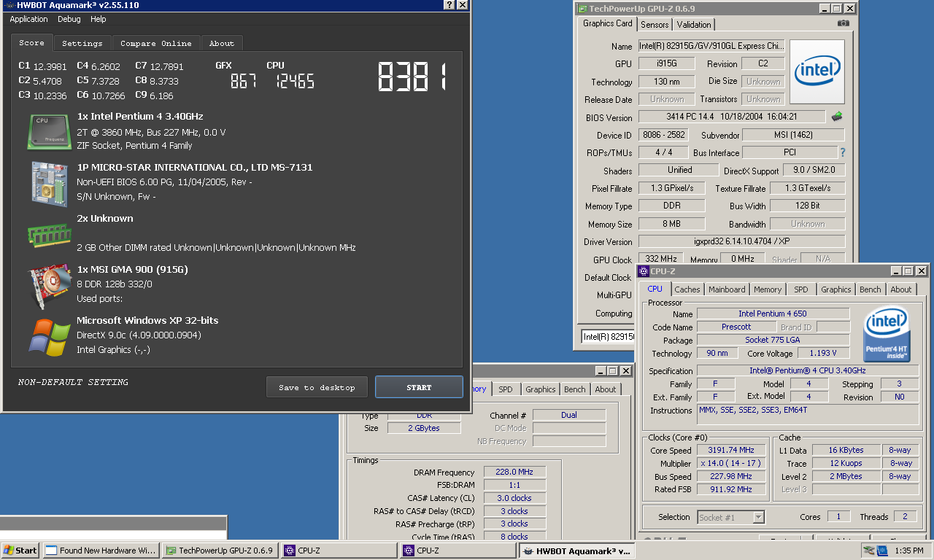Click the RAM module icon beside 2x Unknown

click(x=49, y=235)
